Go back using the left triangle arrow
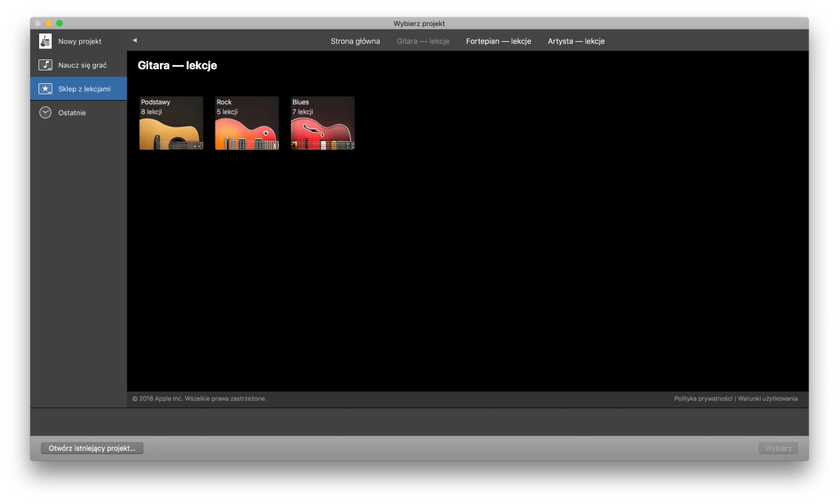This screenshot has width=839, height=504. 135,41
